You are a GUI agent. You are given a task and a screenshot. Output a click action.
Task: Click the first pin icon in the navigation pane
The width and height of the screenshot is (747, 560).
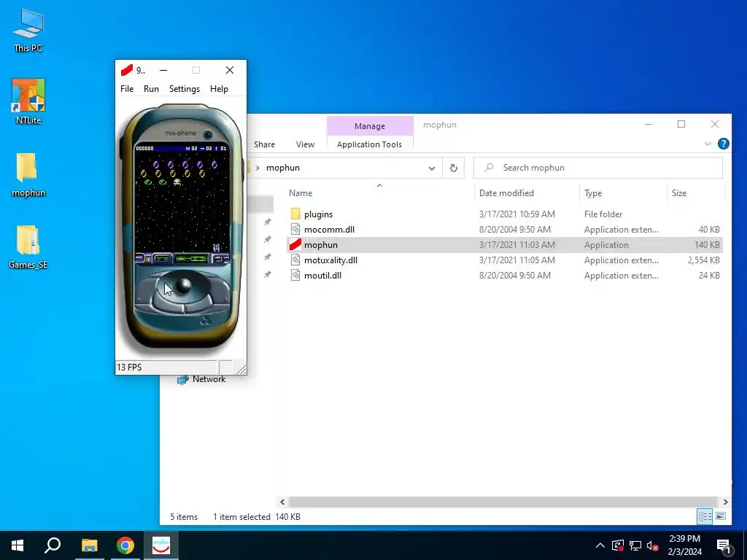[267, 222]
